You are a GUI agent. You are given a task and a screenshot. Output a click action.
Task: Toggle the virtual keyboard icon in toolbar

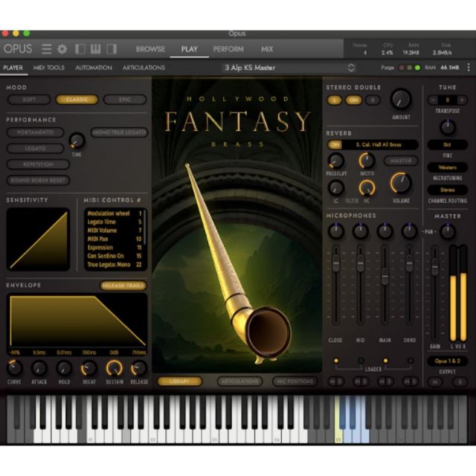[96, 49]
